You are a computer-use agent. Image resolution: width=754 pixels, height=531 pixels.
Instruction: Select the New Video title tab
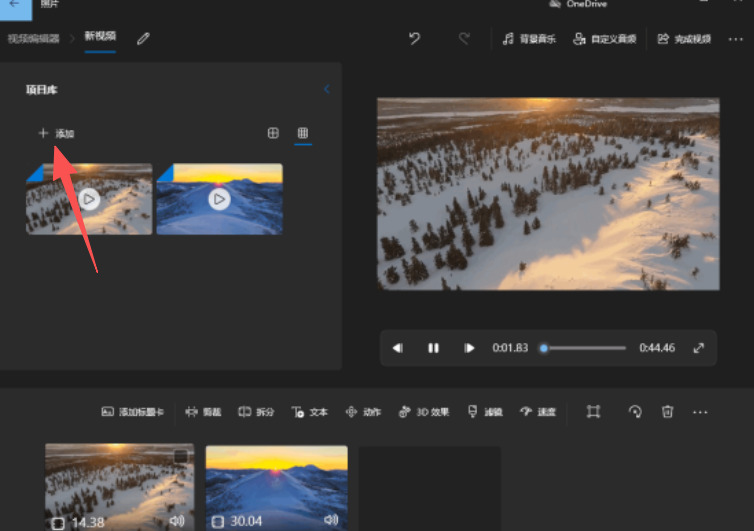point(100,36)
